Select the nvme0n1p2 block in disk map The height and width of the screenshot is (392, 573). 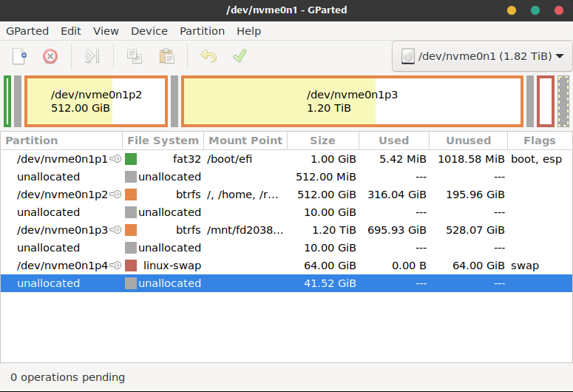[96, 101]
